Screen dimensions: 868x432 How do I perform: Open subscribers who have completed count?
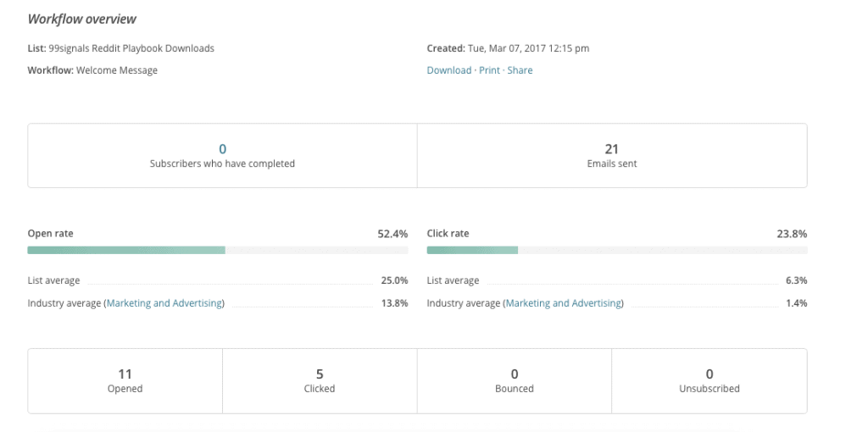(x=223, y=149)
